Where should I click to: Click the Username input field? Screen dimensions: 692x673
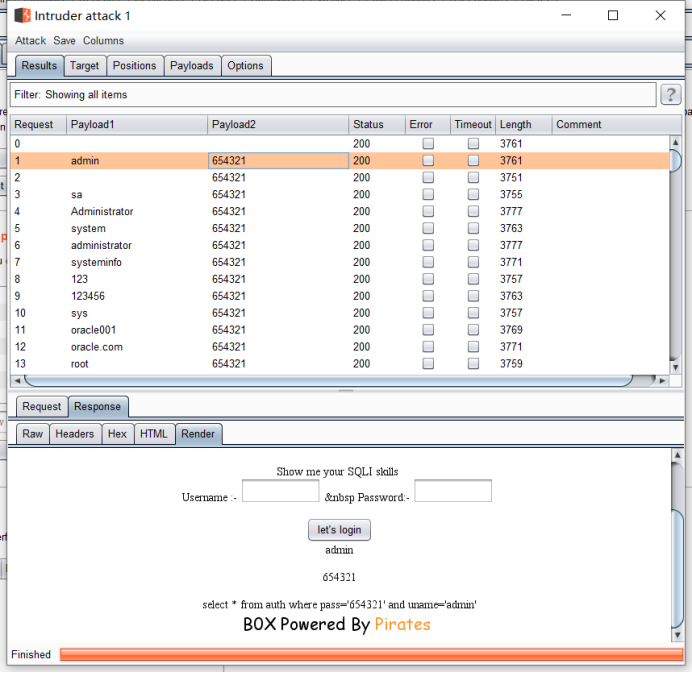tap(280, 491)
